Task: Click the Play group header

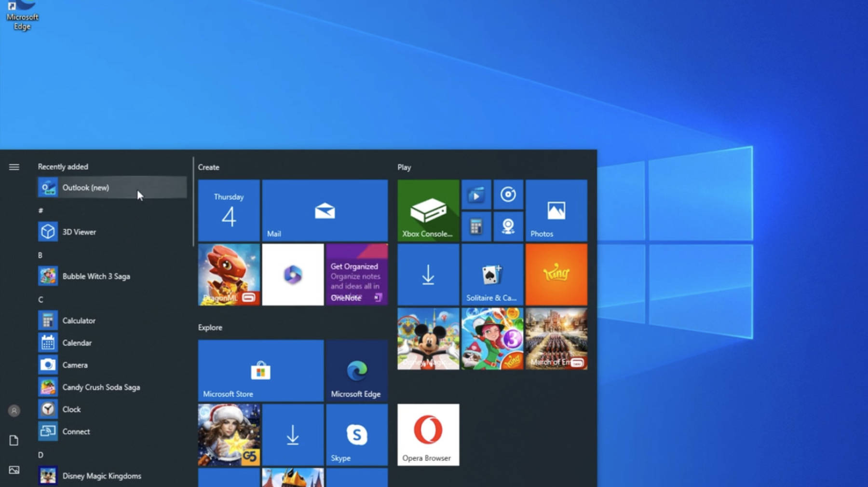Action: (404, 167)
